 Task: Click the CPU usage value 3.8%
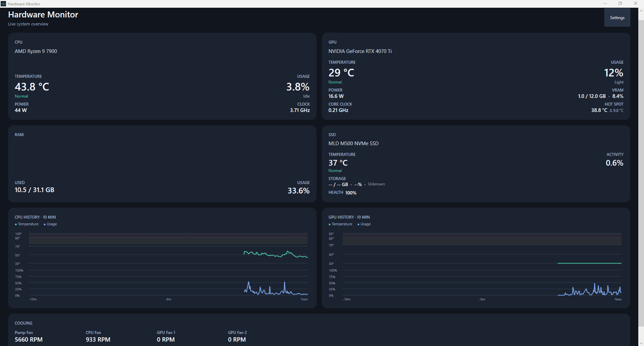298,87
